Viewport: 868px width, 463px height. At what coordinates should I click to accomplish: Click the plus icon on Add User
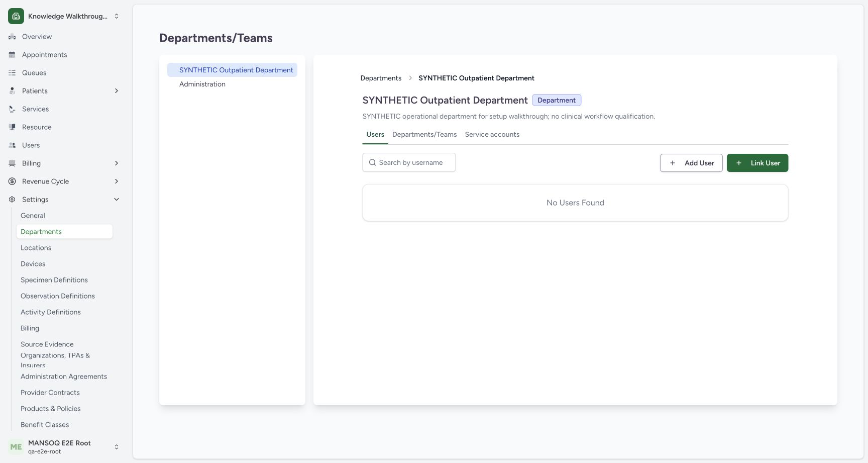coord(673,163)
